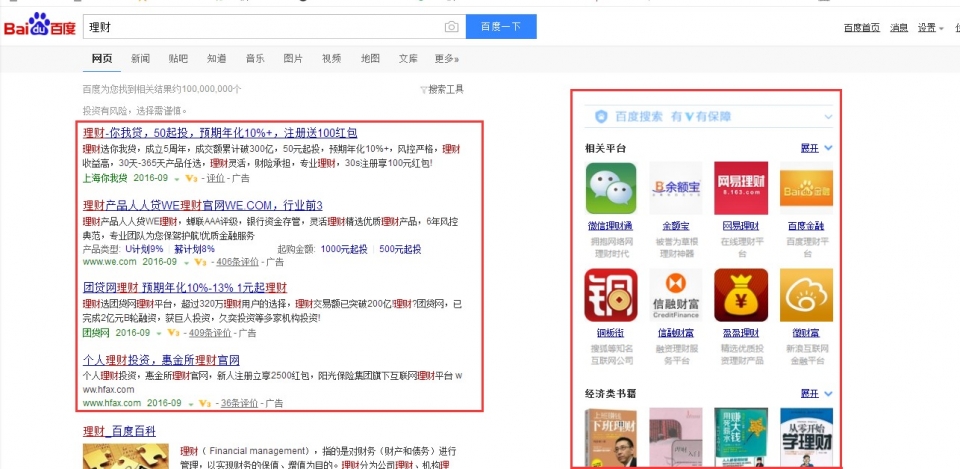
Task: Open dropdown arrow after 上海你我贷 2016-09
Action: [177, 179]
